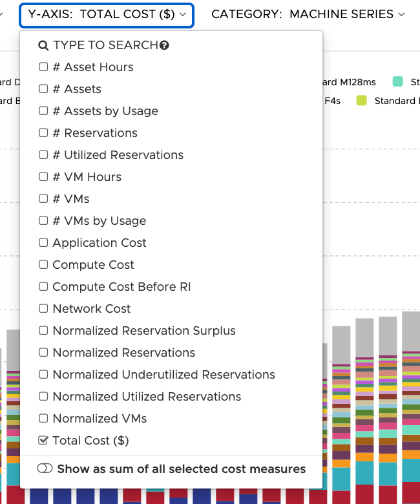Check the # Asset Hours checkbox

43,67
